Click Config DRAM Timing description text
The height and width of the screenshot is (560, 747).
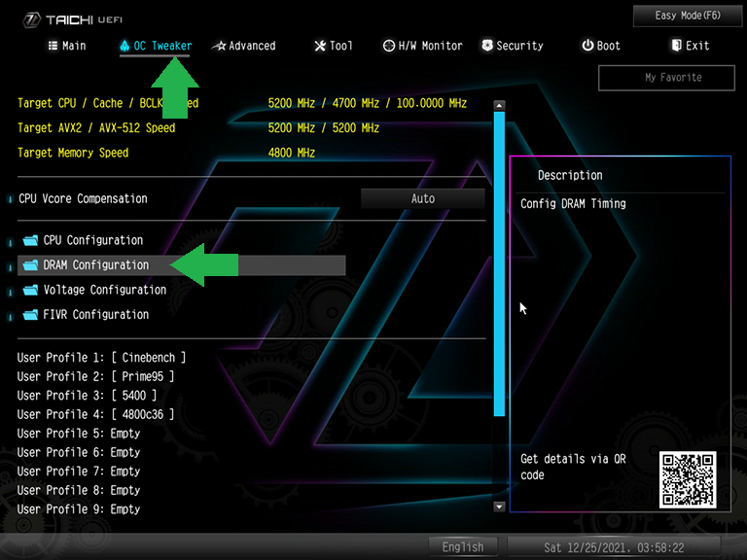tap(573, 204)
